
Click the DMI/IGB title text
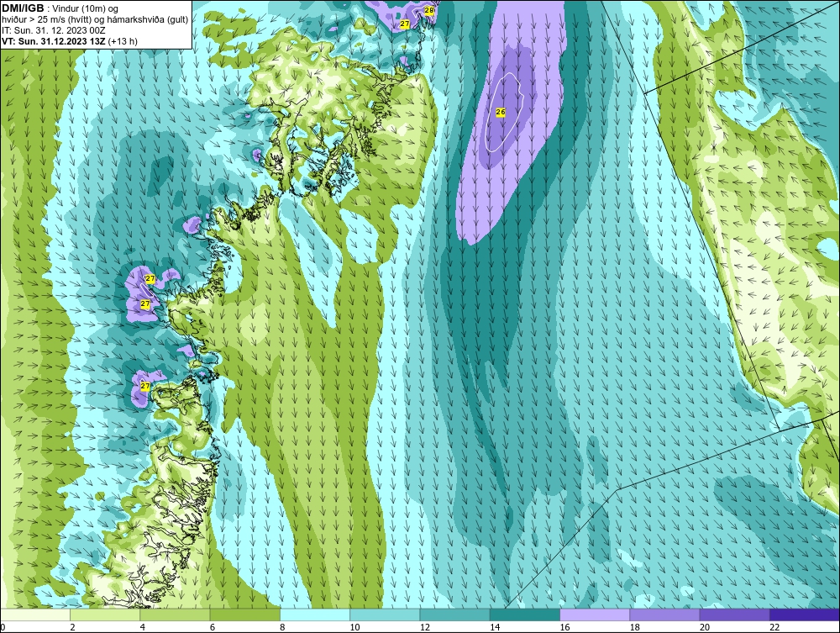(x=23, y=8)
